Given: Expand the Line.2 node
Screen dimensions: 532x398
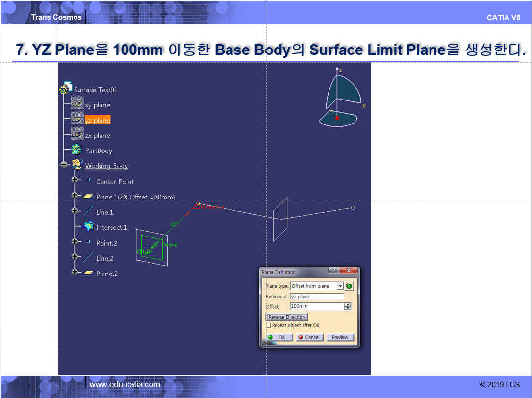Looking at the screenshot, I should click(75, 256).
